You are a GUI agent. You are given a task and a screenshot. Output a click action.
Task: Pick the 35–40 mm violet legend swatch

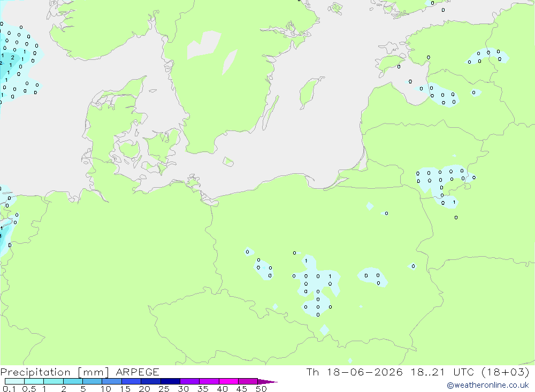pos(209,381)
